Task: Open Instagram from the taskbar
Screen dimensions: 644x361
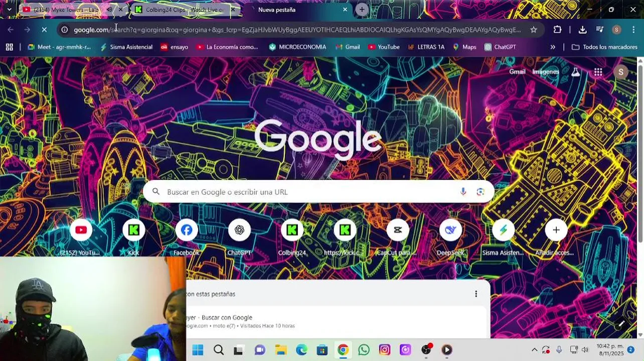Action: (385, 350)
